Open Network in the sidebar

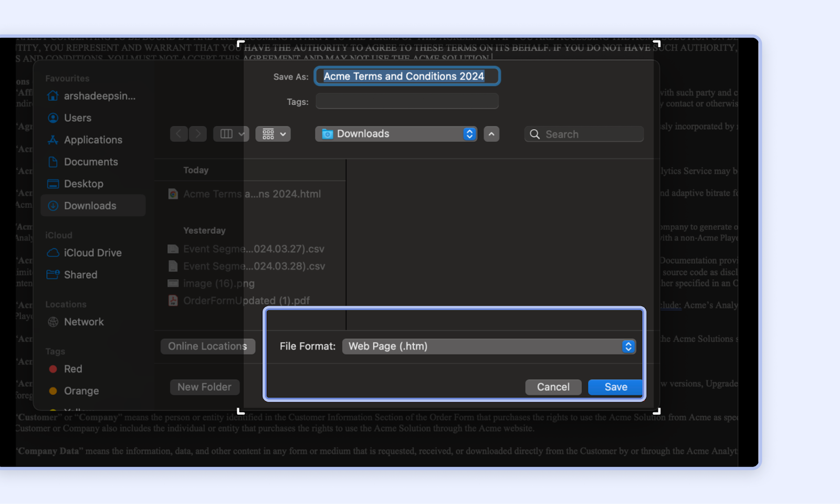pos(93,322)
